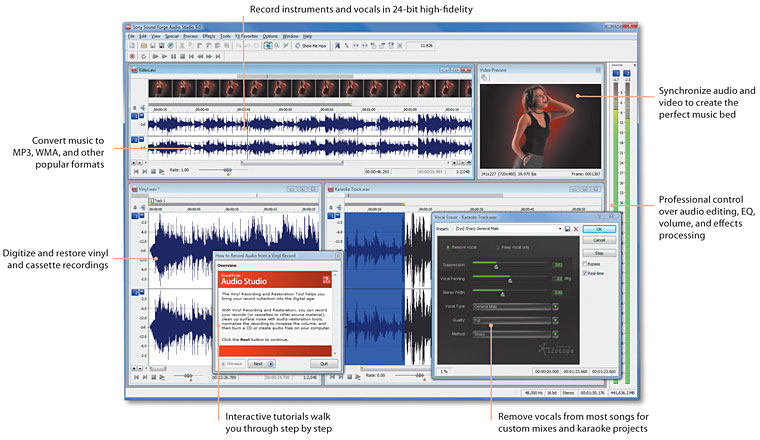Open the Vocal Type dropdown
This screenshot has width=760, height=440.
555,307
